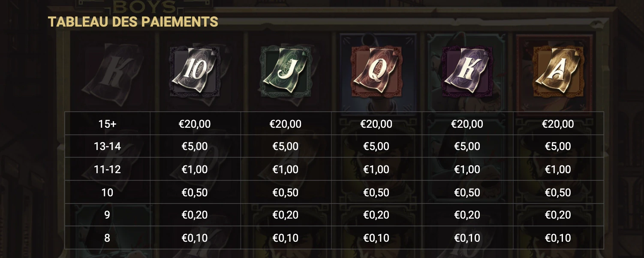Click the green J card symbol icon
Image resolution: width=644 pixels, height=258 pixels.
(286, 72)
